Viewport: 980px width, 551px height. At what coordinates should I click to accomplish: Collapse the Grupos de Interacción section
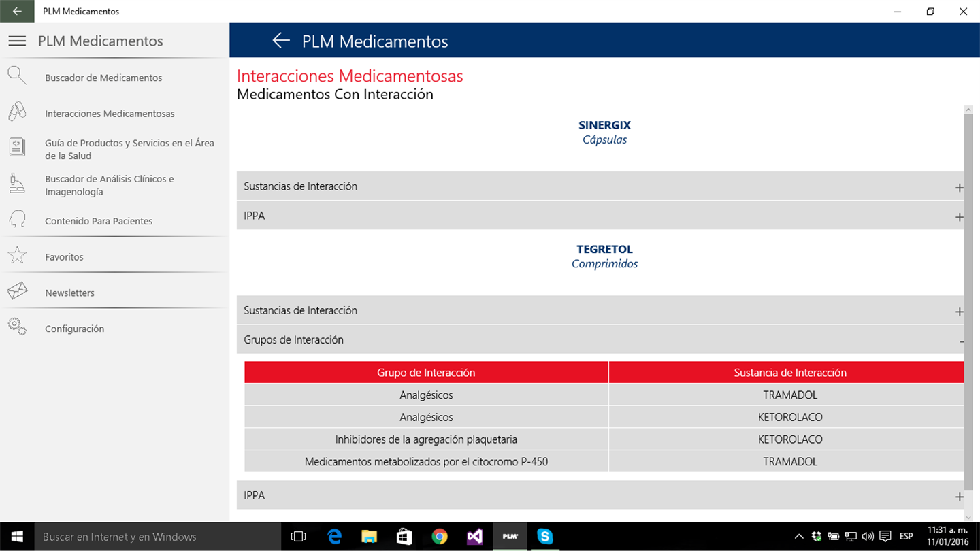(x=600, y=339)
